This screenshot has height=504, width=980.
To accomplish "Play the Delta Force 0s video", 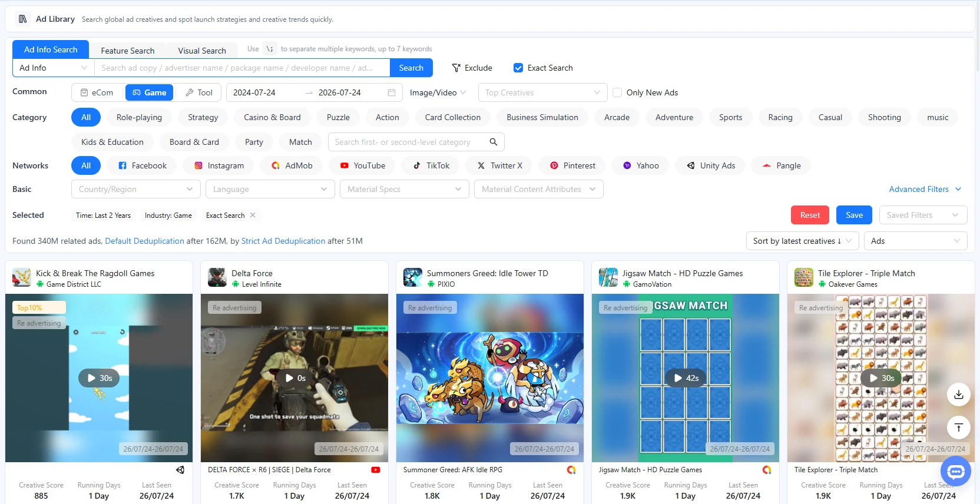I will 294,378.
